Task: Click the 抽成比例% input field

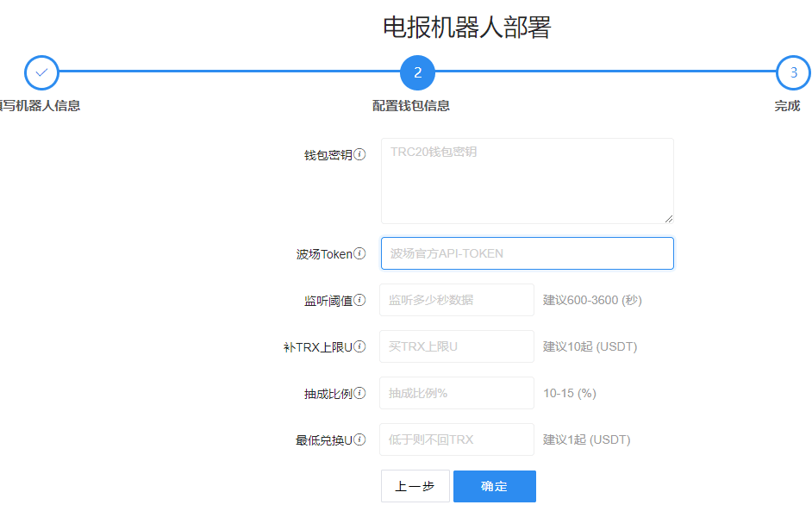Action: 457,393
